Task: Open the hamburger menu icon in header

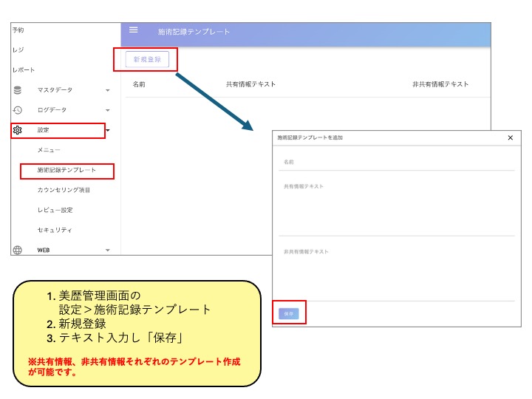Action: pos(134,30)
